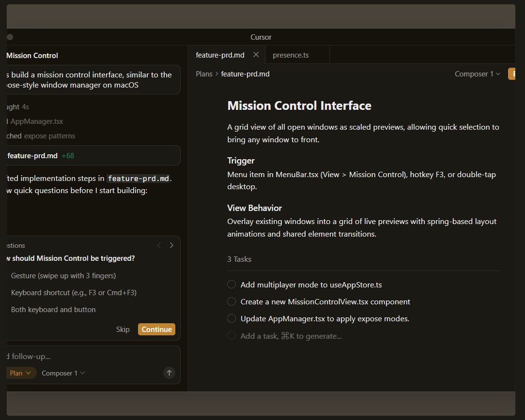Check the task Create a new MissionControlView.tsx component

pos(231,301)
